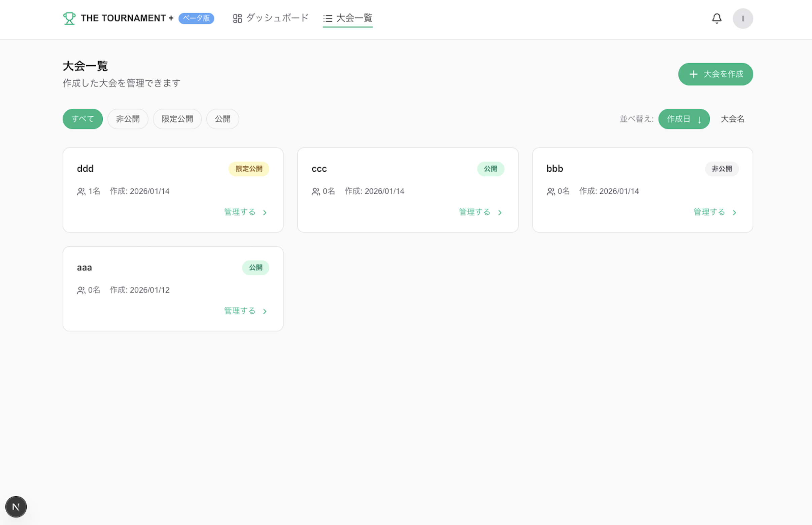Select the すべて filter chip

(82, 119)
